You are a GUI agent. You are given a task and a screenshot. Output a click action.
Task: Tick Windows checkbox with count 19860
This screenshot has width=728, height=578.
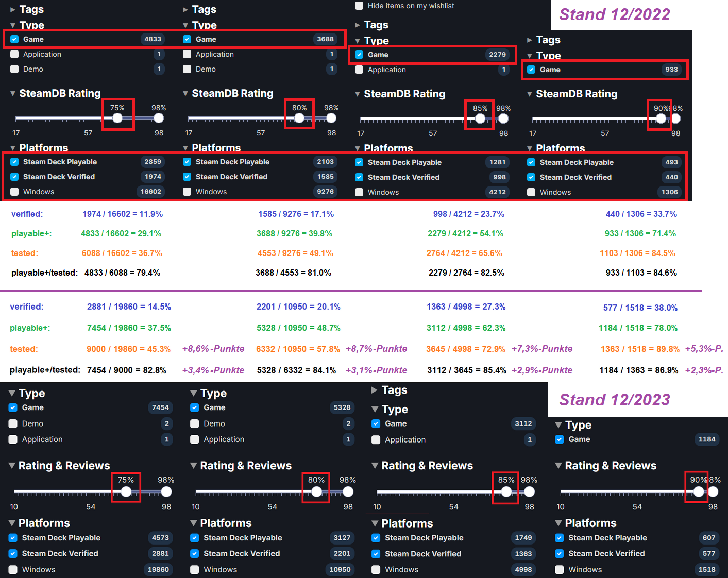click(x=13, y=570)
